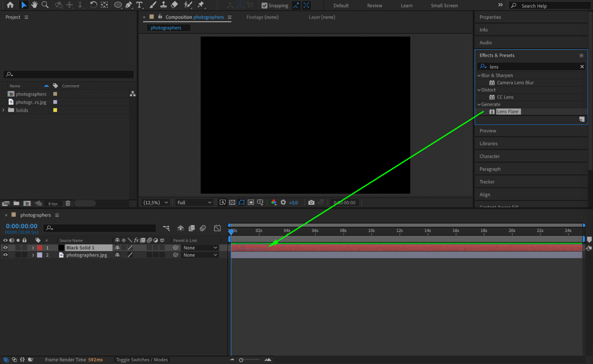This screenshot has width=593, height=364.
Task: Select the Pen tool
Action: [128, 5]
